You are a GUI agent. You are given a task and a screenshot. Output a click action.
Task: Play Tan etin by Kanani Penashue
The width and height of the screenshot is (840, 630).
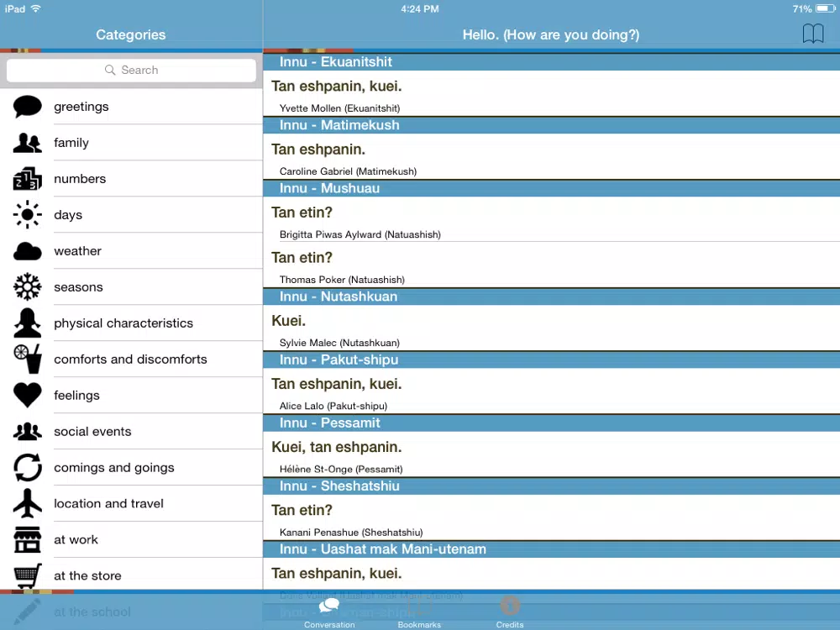coord(551,517)
